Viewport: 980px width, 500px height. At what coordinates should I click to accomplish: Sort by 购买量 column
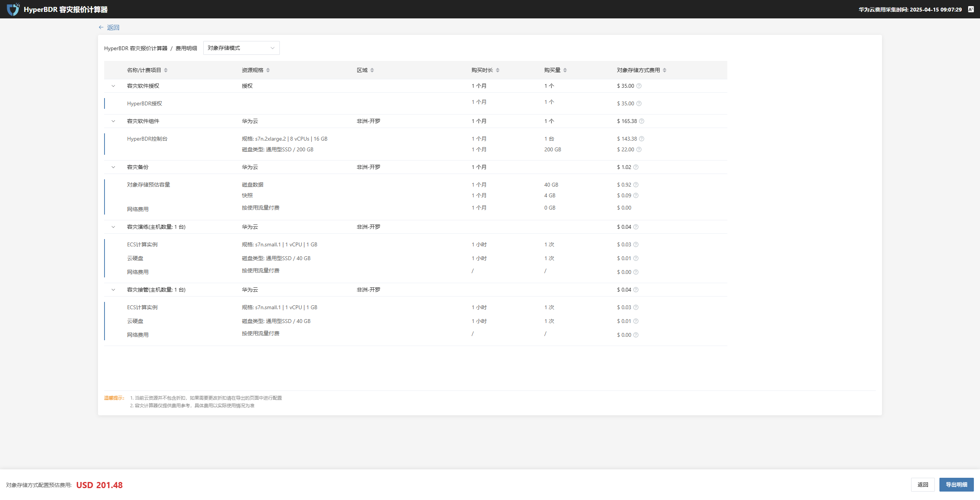point(565,70)
